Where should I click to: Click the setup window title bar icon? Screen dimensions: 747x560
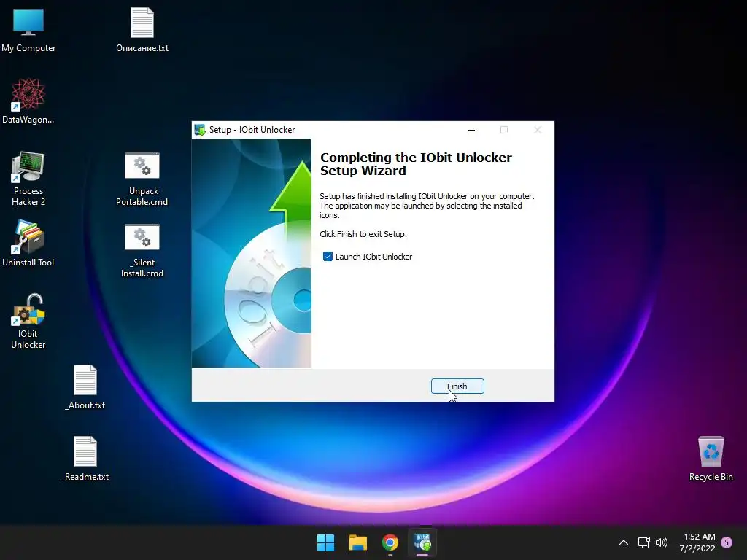tap(200, 130)
